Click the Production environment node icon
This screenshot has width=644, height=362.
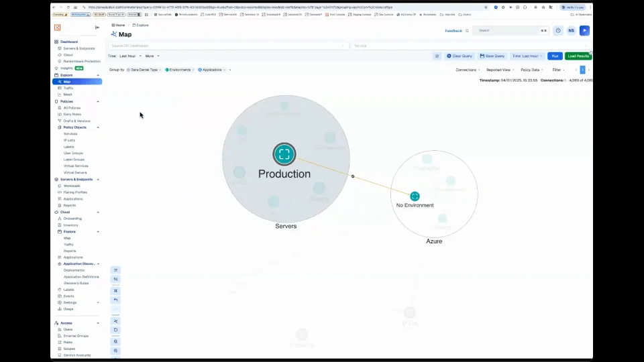coord(284,154)
